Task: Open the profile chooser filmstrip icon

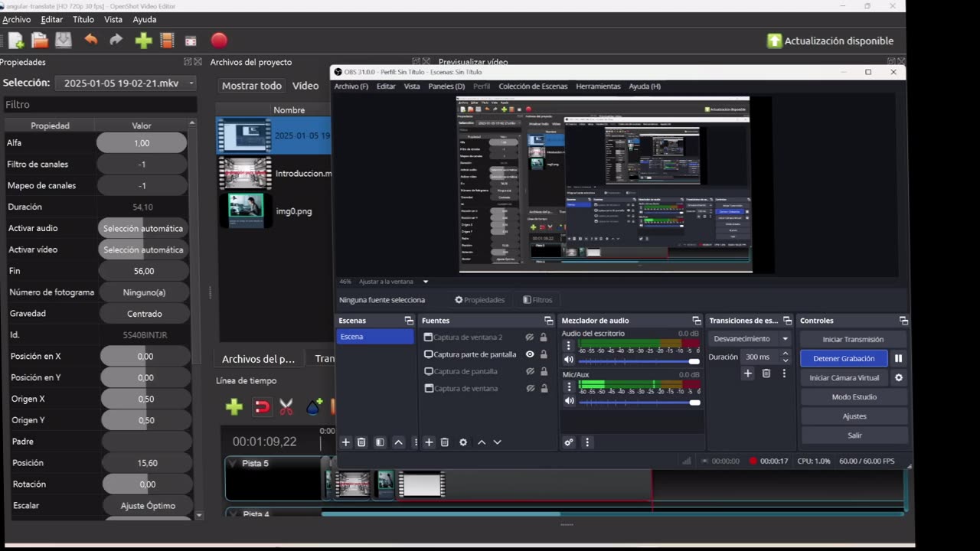Action: 167,41
